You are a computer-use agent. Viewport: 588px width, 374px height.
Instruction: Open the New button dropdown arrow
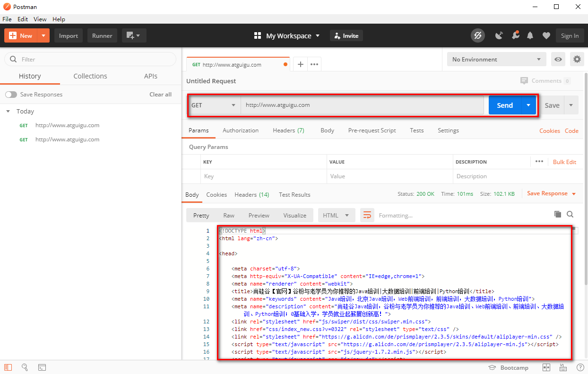(43, 35)
